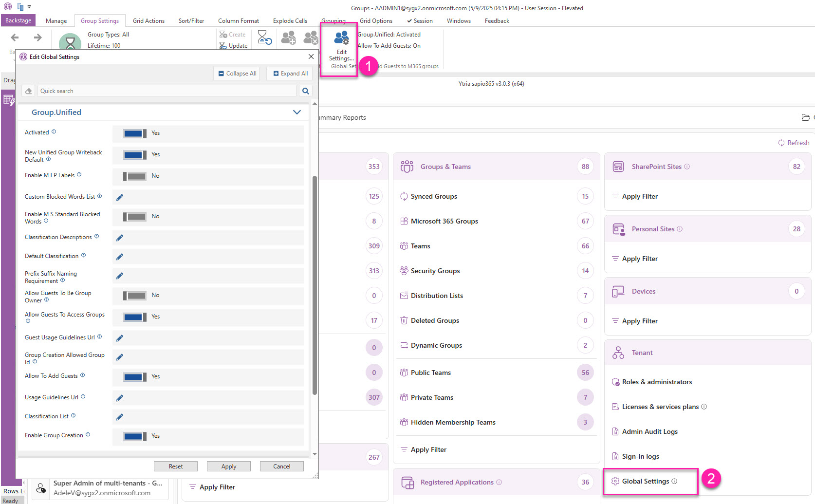Open Sign-in logs under Tenant

point(641,456)
